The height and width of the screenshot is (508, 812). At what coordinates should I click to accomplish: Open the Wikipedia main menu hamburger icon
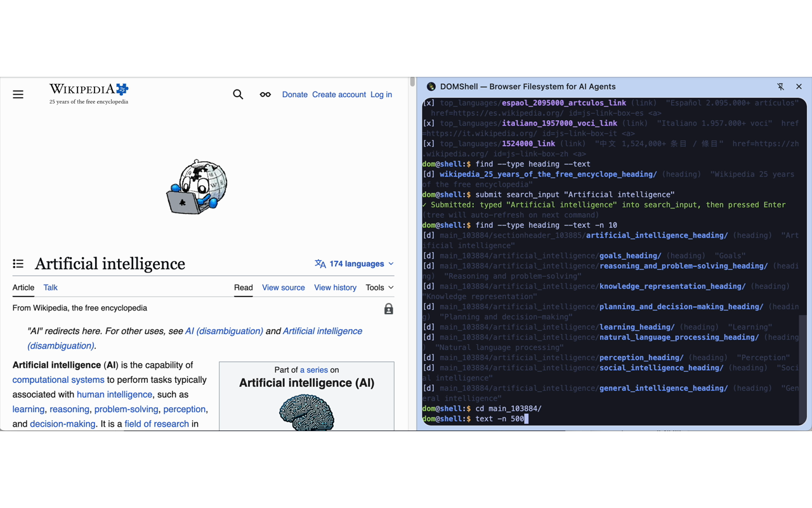point(18,94)
